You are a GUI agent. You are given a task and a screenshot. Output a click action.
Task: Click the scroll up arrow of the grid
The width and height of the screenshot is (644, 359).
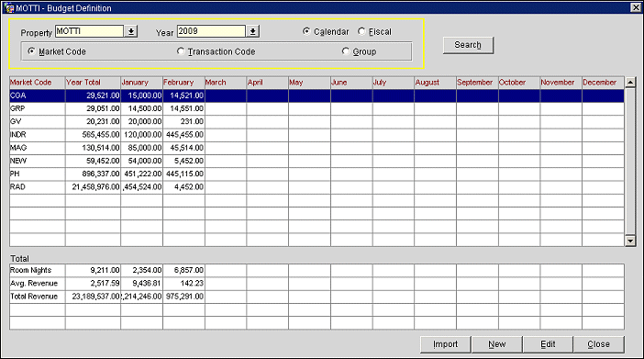[x=630, y=83]
